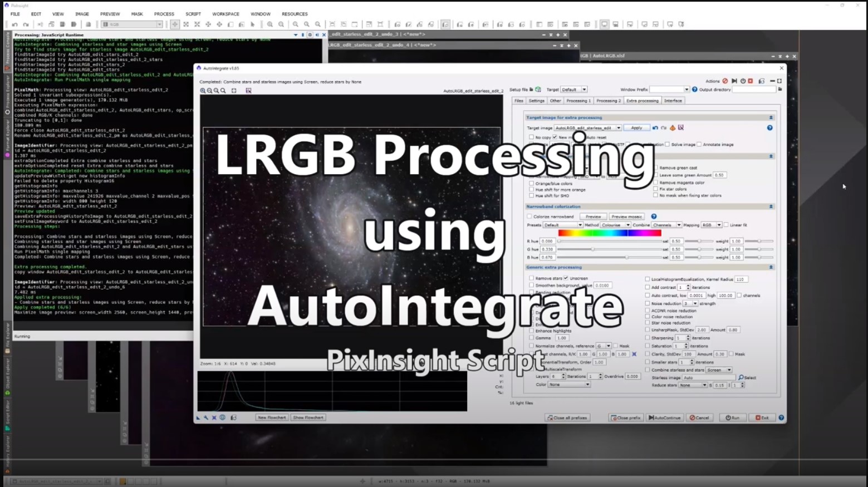Viewport: 868px width, 487px height.
Task: Click the orange cone icon beside Target image
Action: tap(672, 128)
